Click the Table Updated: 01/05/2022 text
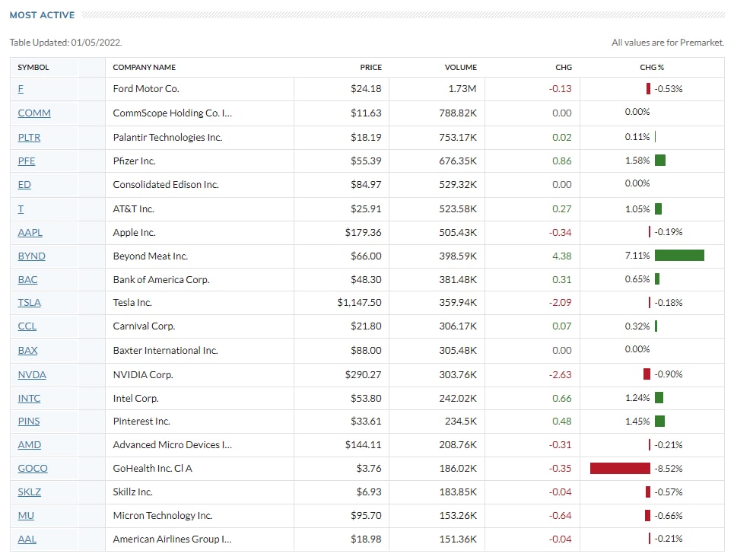Image resolution: width=734 pixels, height=560 pixels. pos(65,43)
